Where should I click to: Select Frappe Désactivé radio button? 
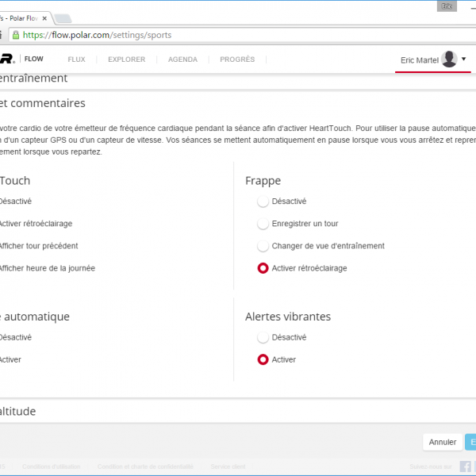(263, 202)
